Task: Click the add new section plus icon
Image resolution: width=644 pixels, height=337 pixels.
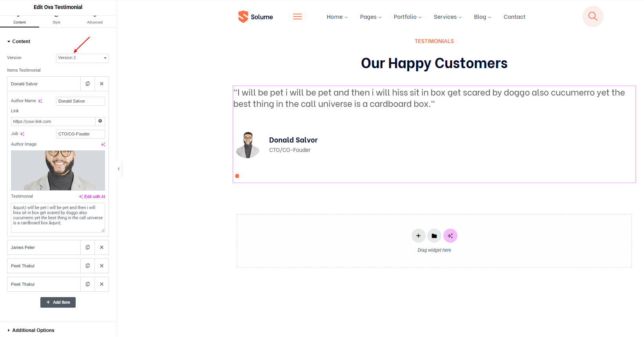Action: 418,236
